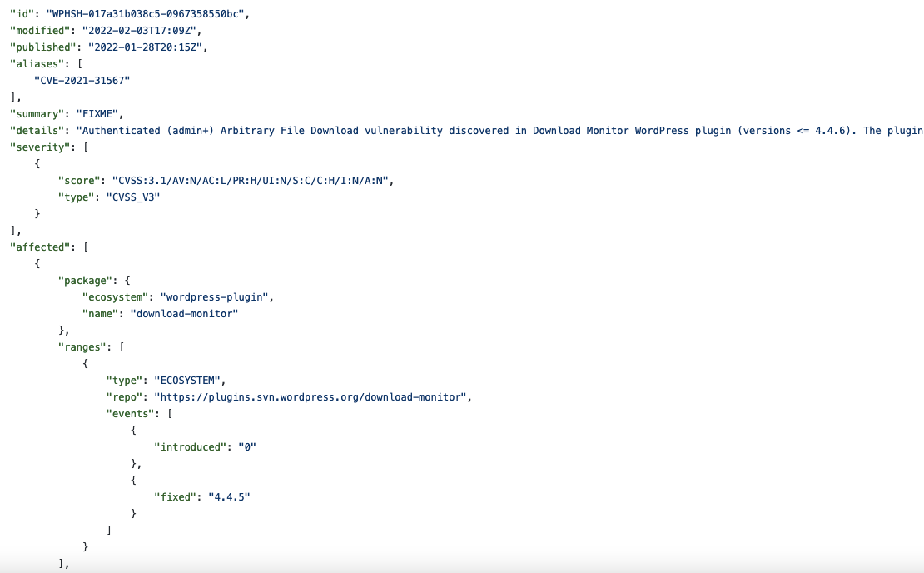The image size is (924, 573).
Task: Click the "ecosystem" key
Action: pyautogui.click(x=115, y=297)
